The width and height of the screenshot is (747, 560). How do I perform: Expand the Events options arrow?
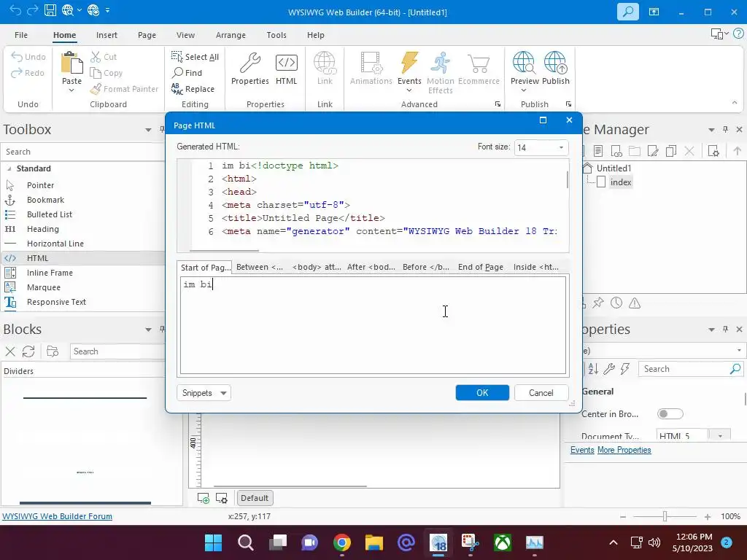pos(409,90)
